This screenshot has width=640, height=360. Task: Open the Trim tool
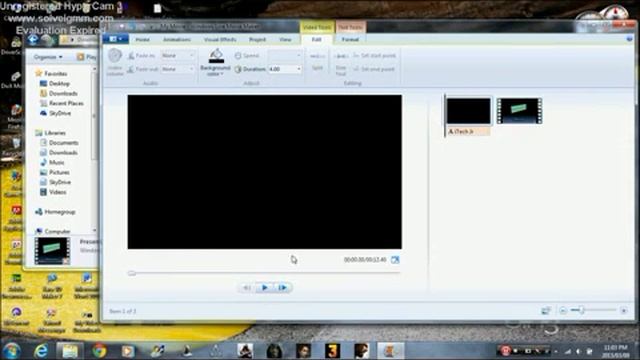[340, 62]
